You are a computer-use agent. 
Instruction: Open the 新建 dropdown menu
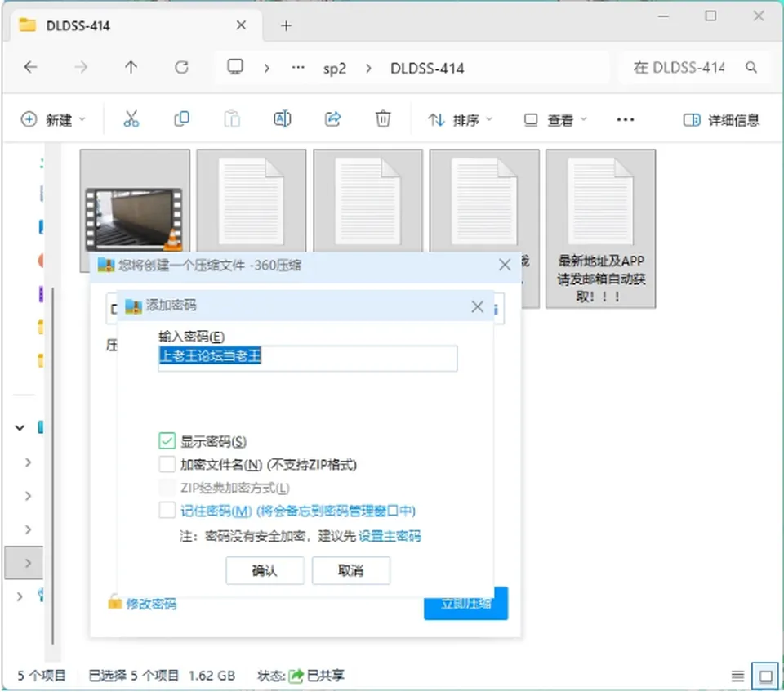(x=53, y=119)
